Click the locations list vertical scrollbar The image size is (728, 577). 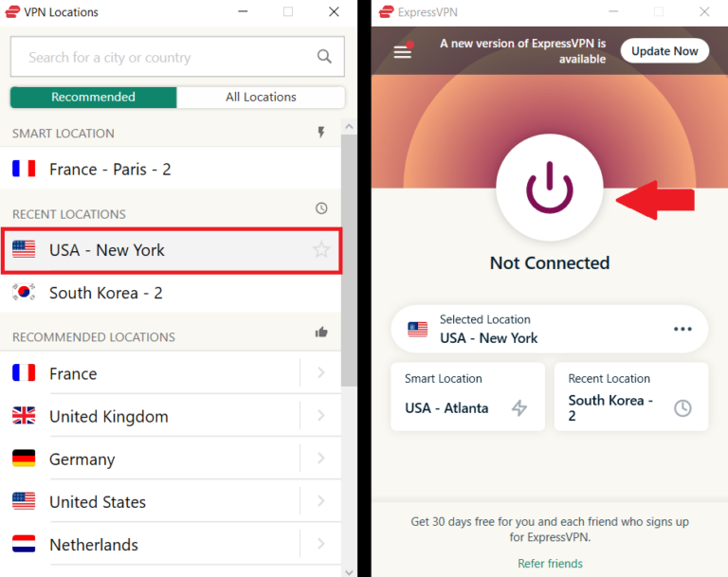pyautogui.click(x=349, y=265)
